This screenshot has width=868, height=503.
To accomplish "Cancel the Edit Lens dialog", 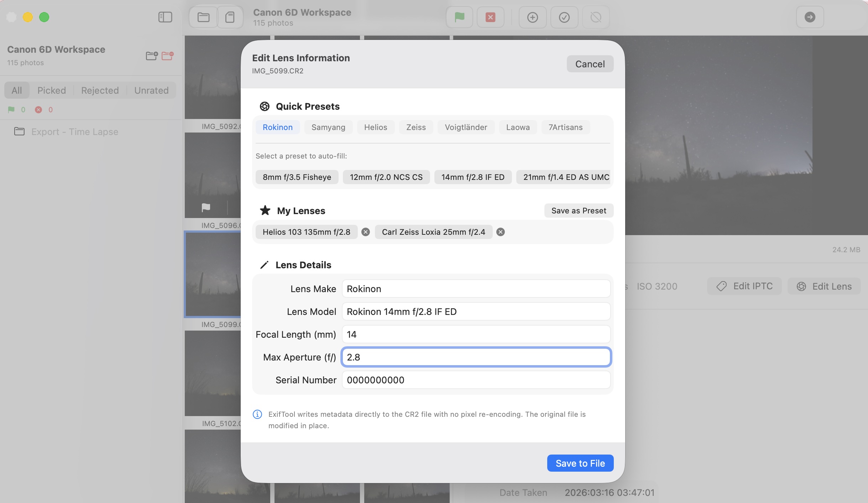I will pos(590,64).
